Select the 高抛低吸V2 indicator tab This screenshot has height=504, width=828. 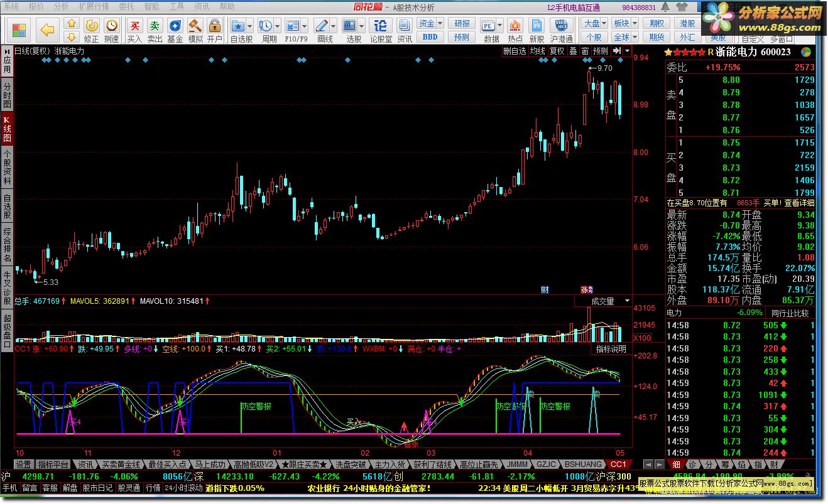click(254, 464)
